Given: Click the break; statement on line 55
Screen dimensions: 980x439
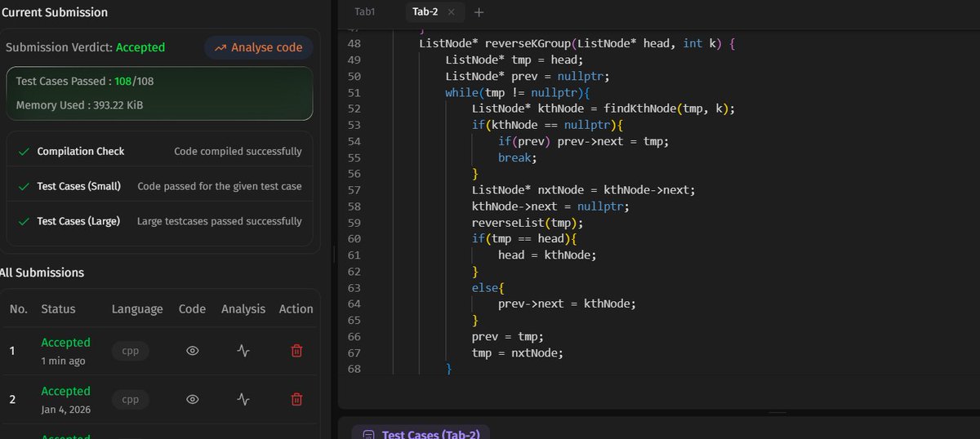Looking at the screenshot, I should click(x=517, y=157).
